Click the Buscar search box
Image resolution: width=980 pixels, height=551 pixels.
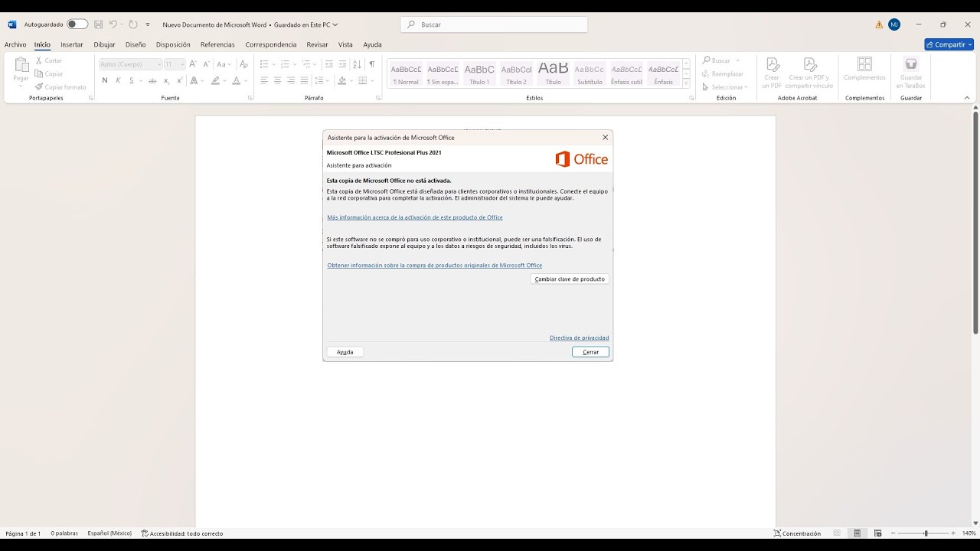pyautogui.click(x=494, y=24)
